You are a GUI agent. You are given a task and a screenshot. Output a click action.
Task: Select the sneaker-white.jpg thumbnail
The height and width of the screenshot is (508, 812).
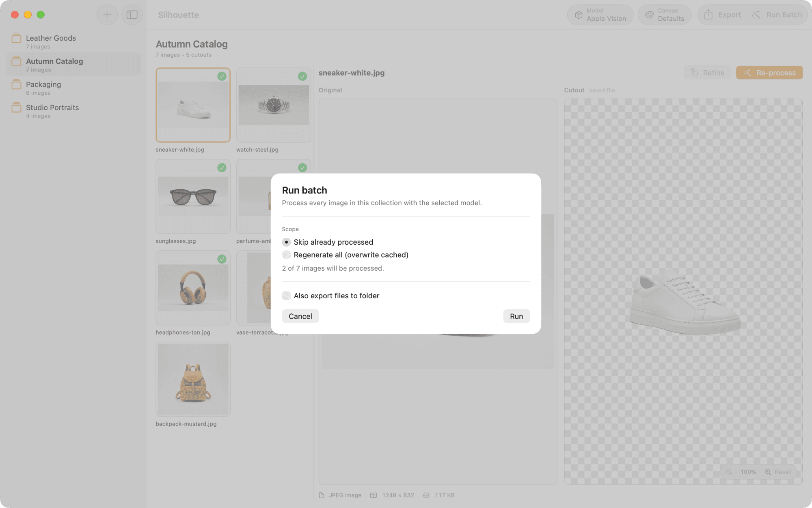click(193, 105)
